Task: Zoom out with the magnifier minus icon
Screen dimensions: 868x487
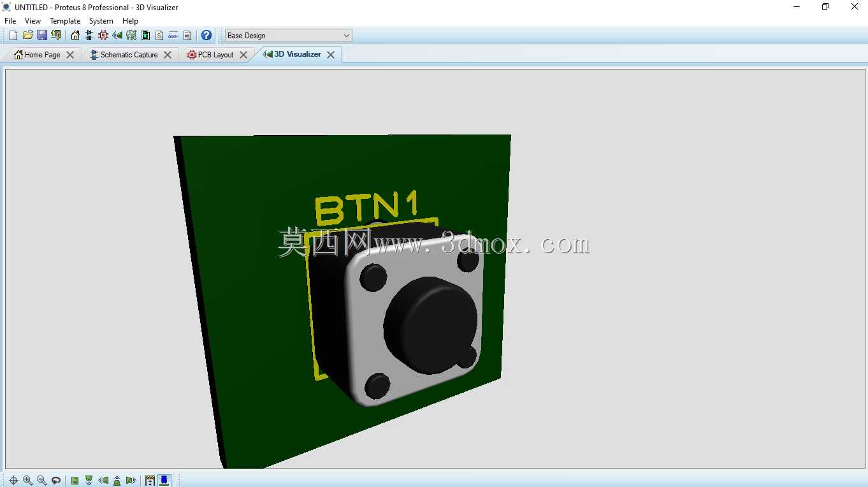Action: point(41,481)
